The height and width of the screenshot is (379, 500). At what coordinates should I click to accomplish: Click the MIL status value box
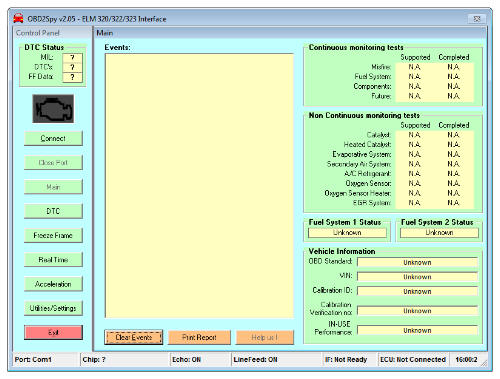coord(72,57)
